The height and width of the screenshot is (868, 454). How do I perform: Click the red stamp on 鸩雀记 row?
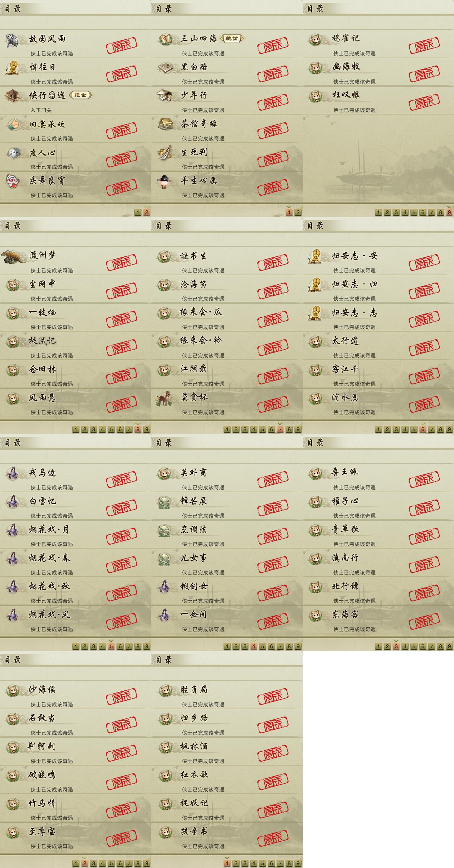pos(424,45)
